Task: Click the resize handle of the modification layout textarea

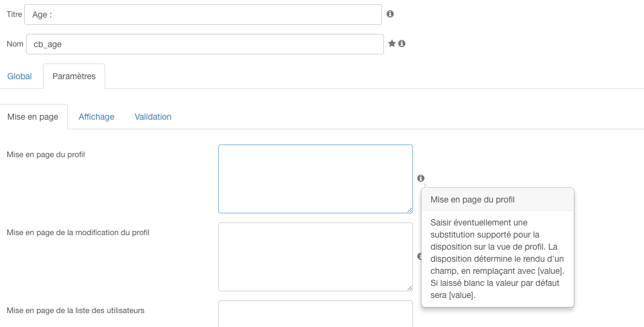Action: coord(409,288)
